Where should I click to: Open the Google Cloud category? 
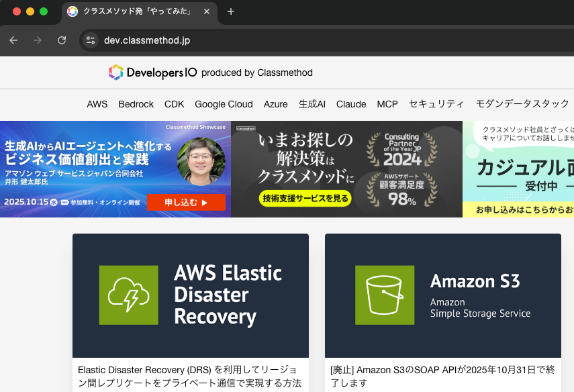224,104
